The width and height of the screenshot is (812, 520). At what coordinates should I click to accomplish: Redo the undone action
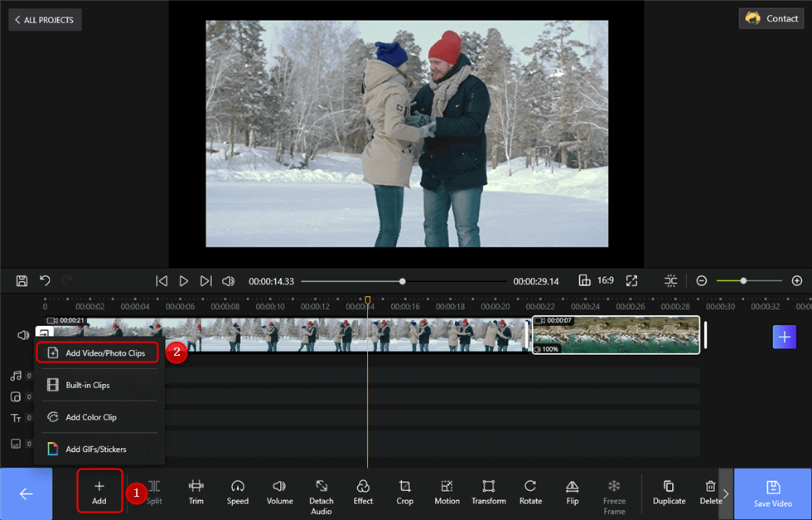tap(67, 281)
